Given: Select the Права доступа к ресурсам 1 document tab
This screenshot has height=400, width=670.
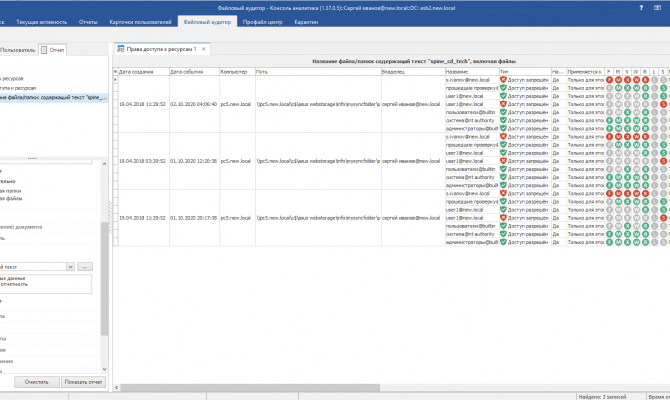Looking at the screenshot, I should [162, 49].
